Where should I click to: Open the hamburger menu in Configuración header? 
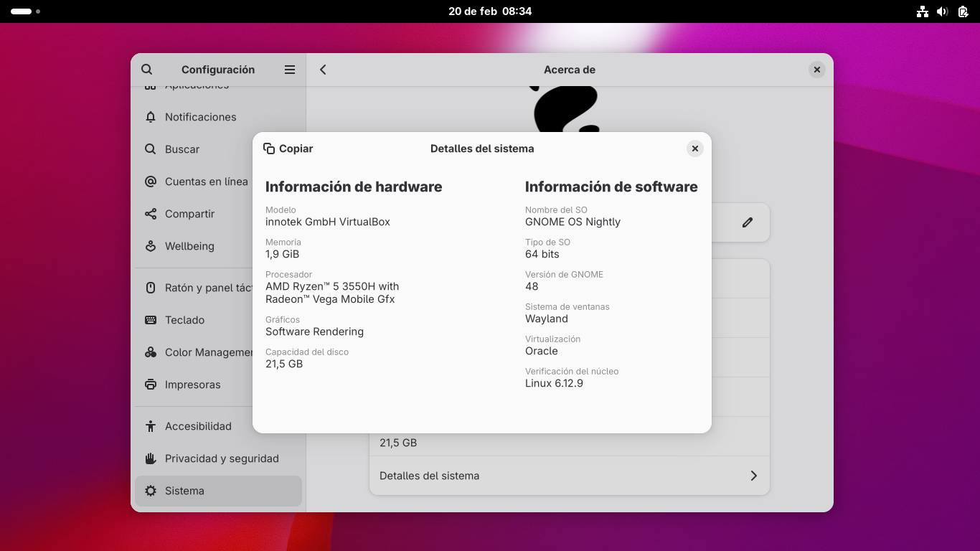click(290, 70)
